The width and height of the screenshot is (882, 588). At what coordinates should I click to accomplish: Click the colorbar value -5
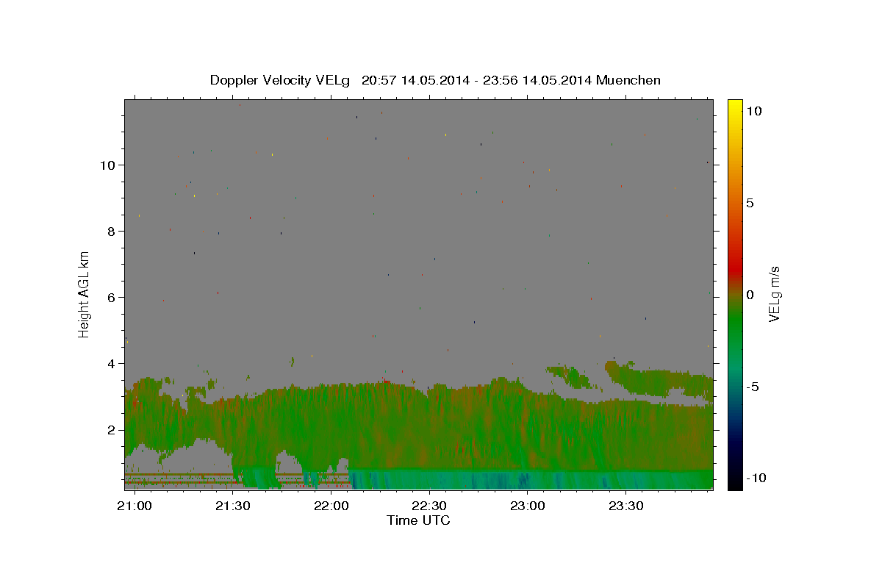tap(753, 387)
